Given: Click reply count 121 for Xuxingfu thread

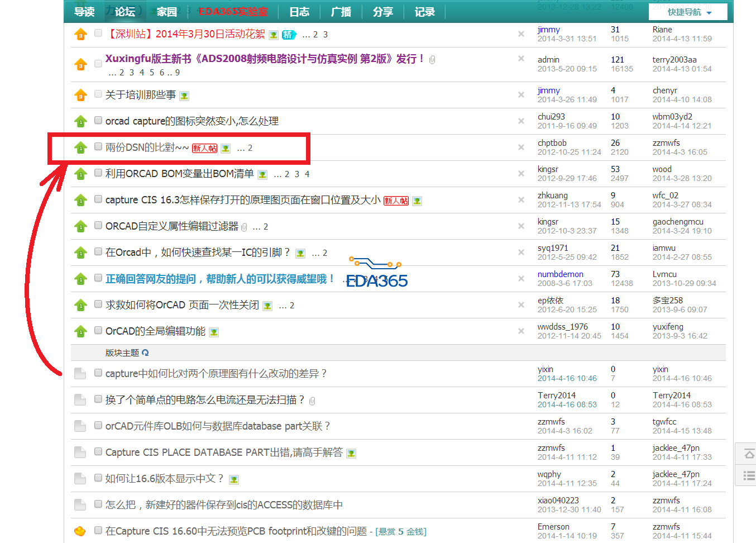Looking at the screenshot, I should pos(618,60).
